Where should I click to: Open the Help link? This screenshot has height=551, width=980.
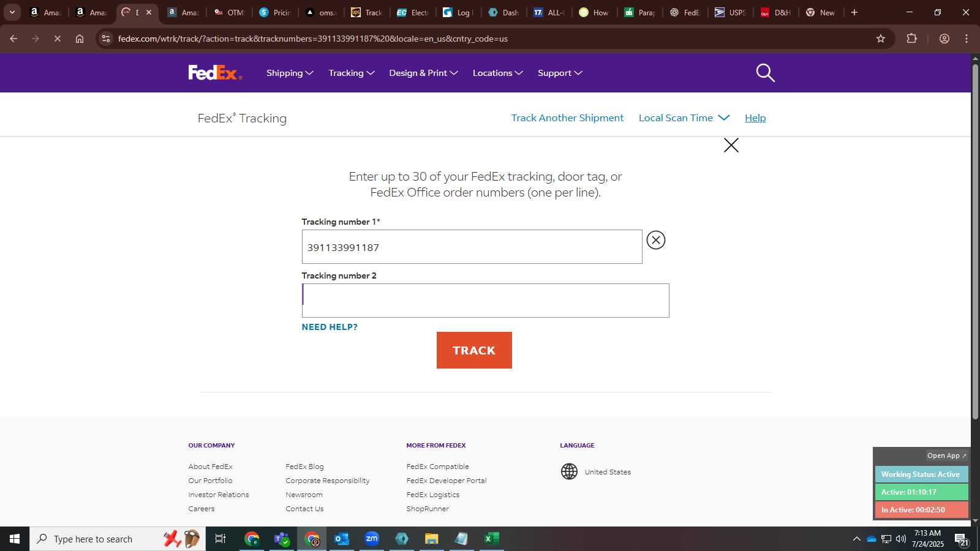(x=755, y=118)
